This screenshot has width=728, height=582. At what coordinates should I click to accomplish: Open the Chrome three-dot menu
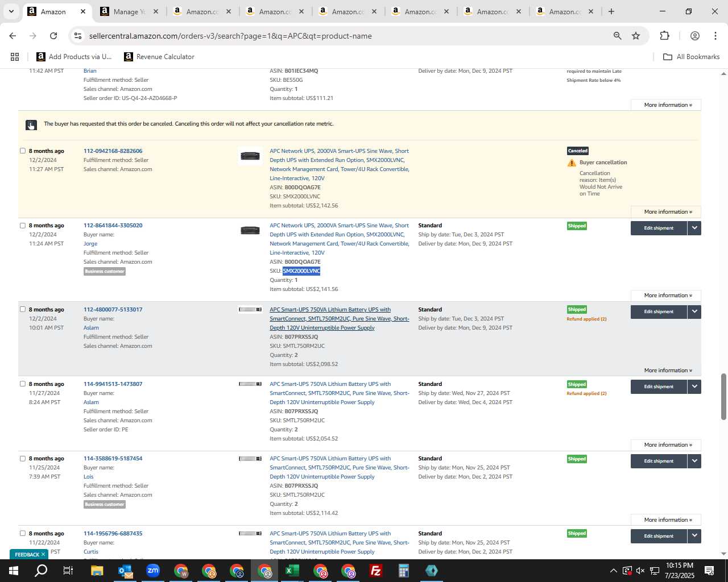(x=715, y=36)
